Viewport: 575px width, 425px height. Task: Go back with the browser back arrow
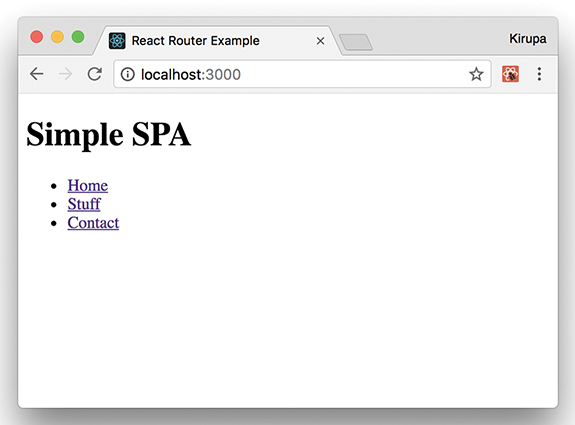pyautogui.click(x=37, y=74)
